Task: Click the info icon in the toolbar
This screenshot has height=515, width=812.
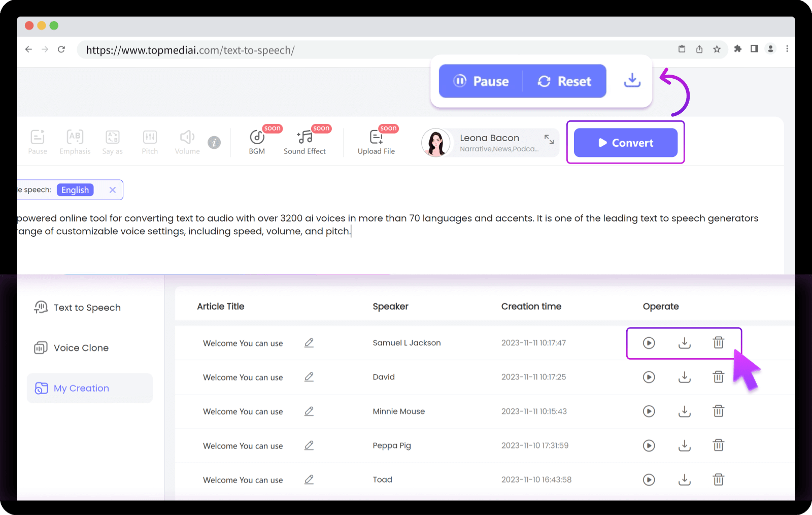Action: click(x=214, y=143)
